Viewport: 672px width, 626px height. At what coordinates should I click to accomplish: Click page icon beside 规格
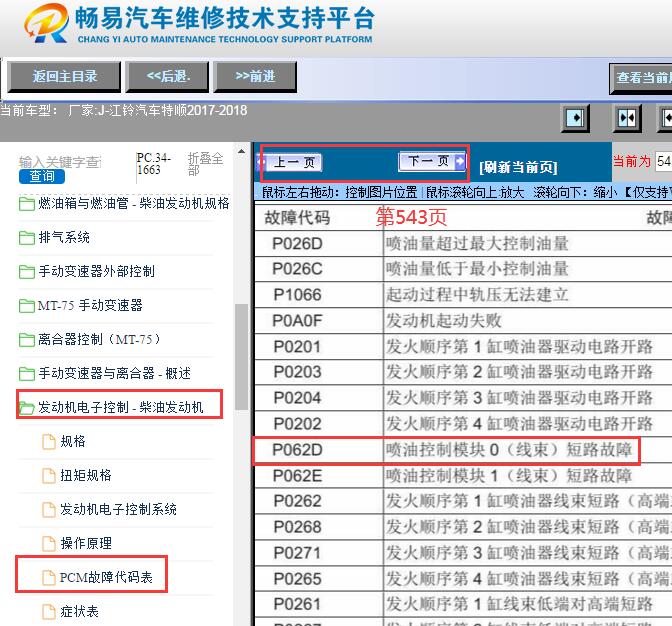(x=48, y=441)
